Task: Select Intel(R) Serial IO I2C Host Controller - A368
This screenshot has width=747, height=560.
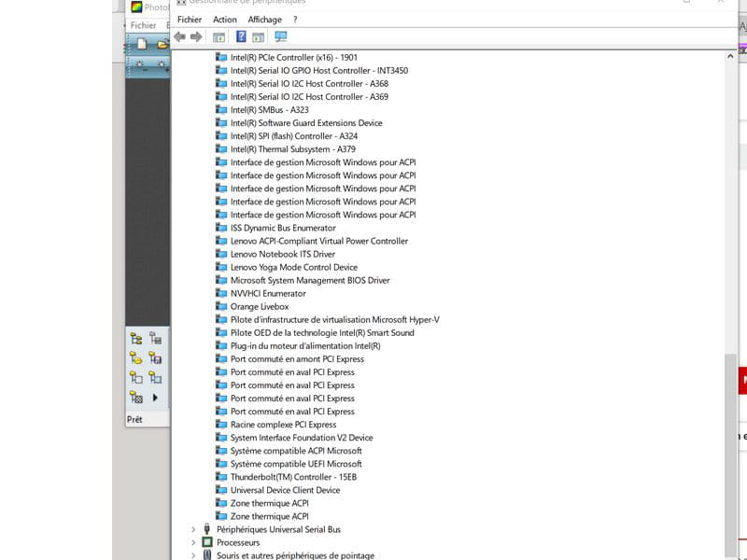Action: coord(309,83)
